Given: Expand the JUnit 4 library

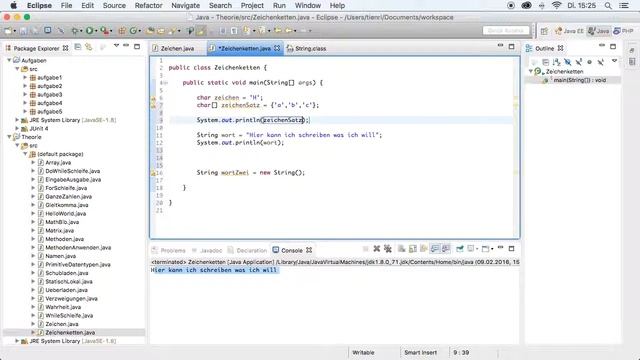Looking at the screenshot, I should (x=17, y=128).
